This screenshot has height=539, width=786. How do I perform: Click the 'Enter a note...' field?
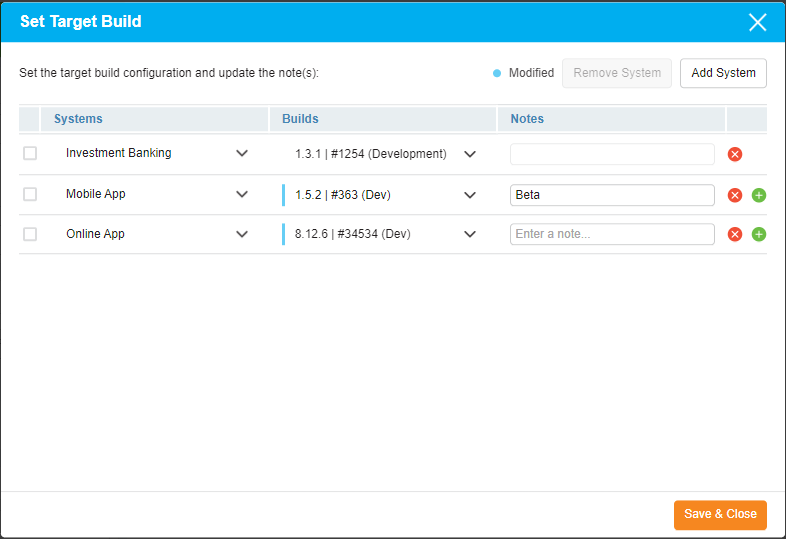pos(612,234)
